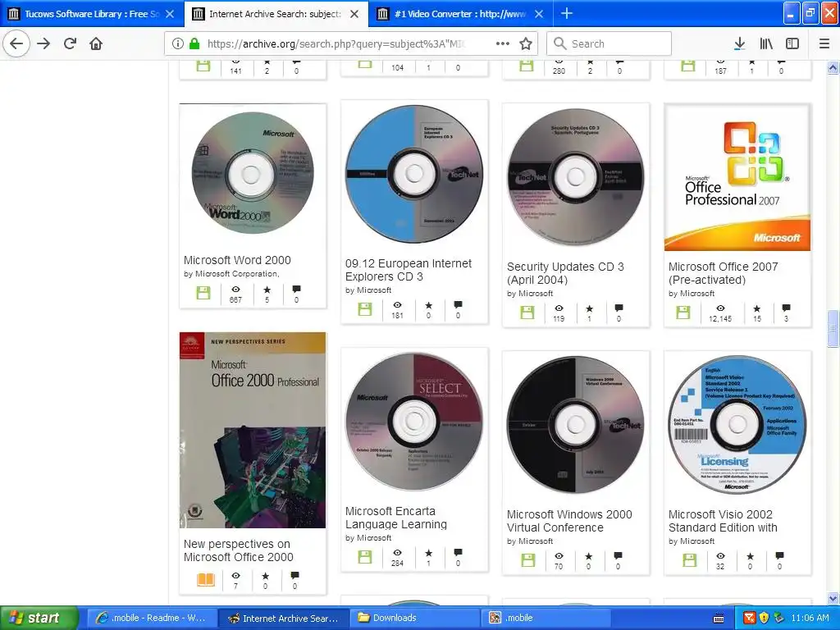Switch to Tucows Software Library tab
Viewport: 840px width, 630px height.
tap(92, 14)
